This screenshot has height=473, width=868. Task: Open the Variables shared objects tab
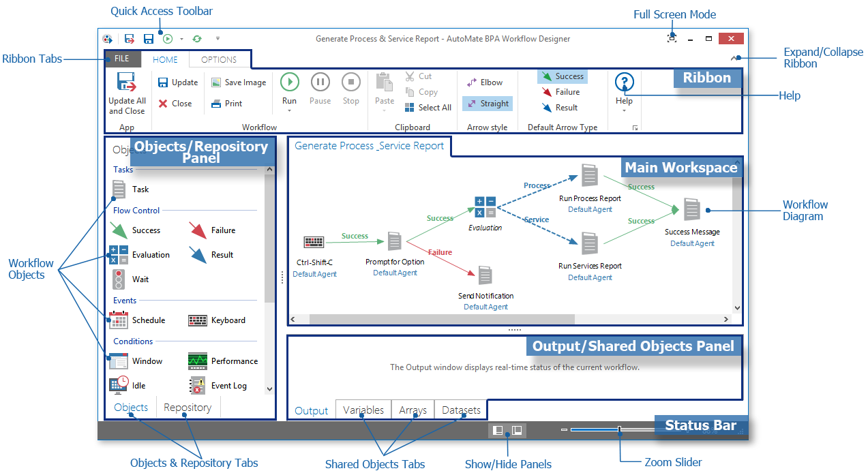point(363,410)
